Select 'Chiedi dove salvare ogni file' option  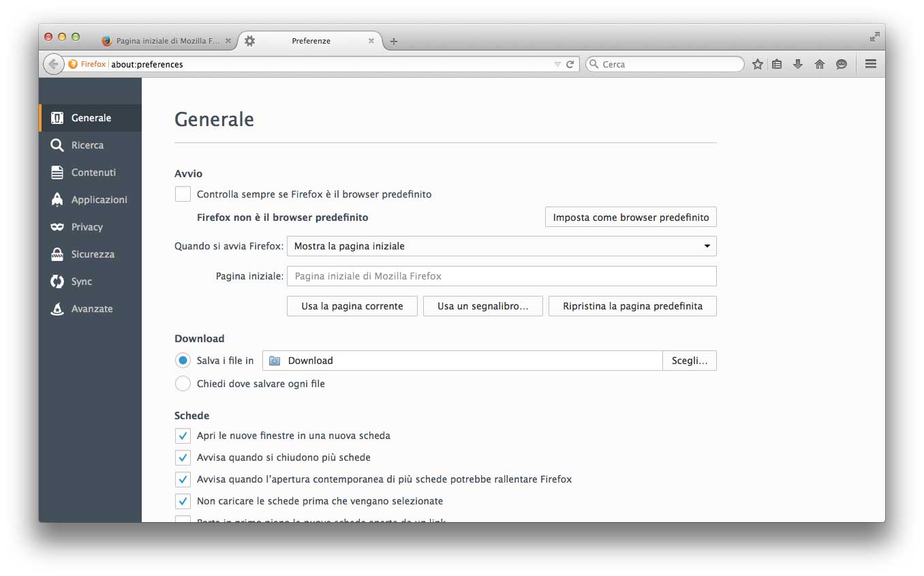point(183,384)
